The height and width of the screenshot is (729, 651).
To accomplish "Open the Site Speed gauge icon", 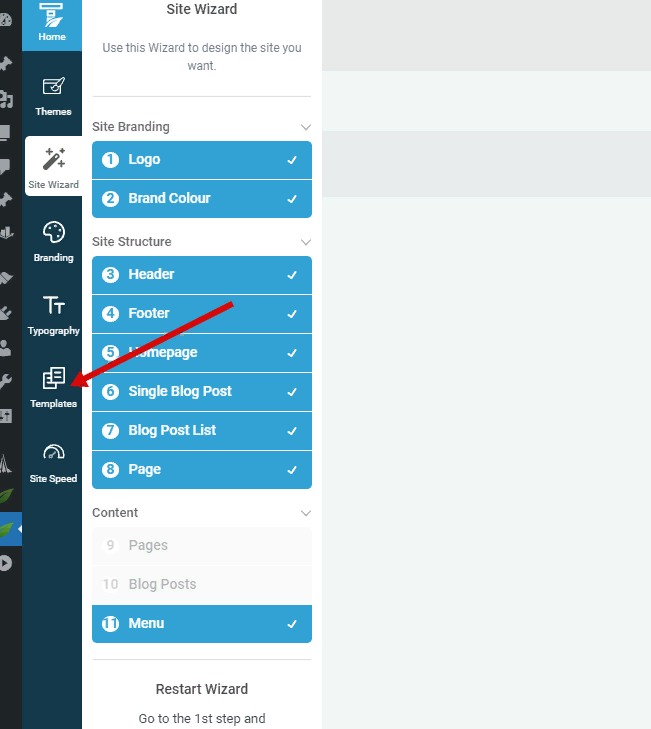I will (x=54, y=452).
